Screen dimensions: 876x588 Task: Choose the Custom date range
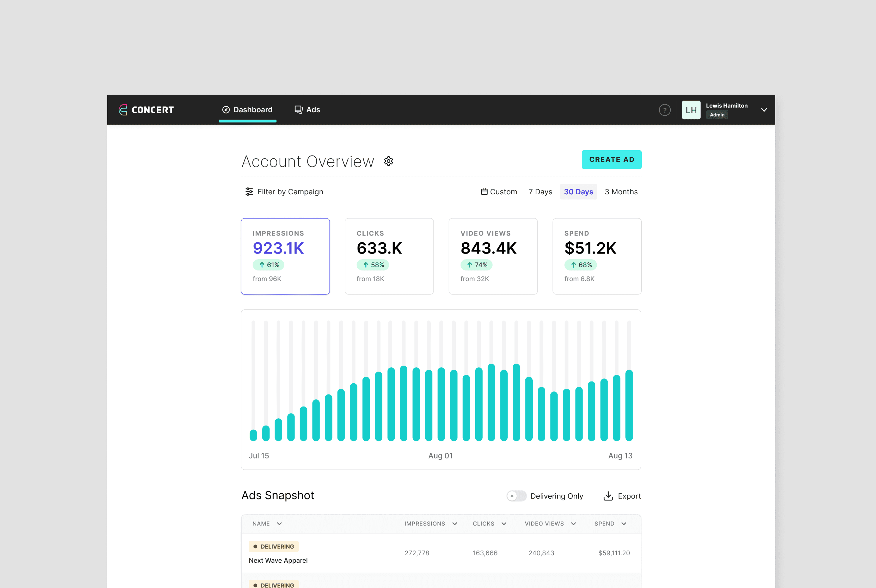[x=499, y=192]
